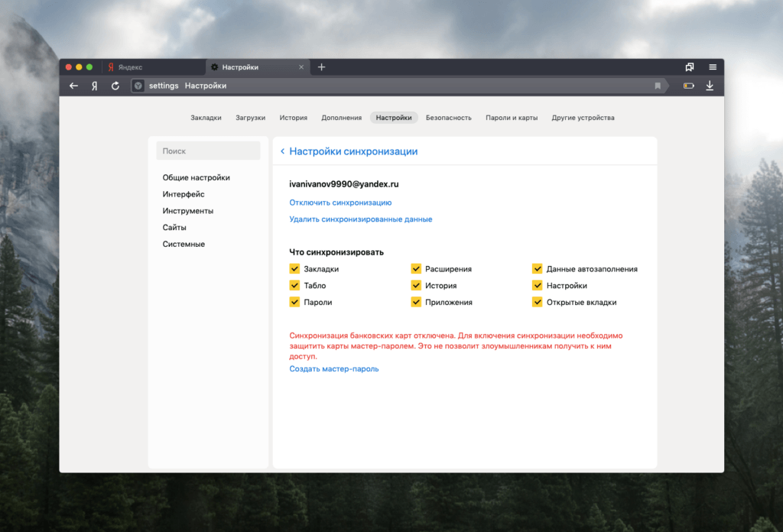Click the Настройки синхронизации header link

coord(353,151)
